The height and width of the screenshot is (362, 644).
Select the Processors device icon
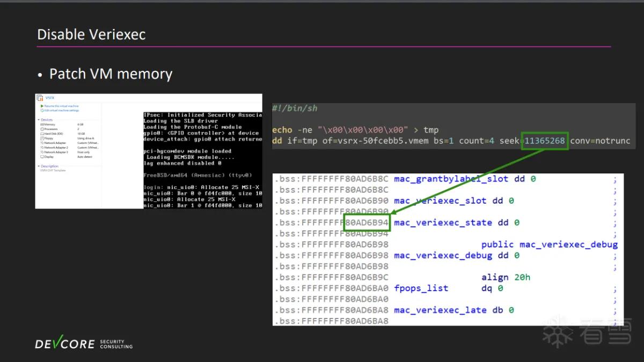42,129
